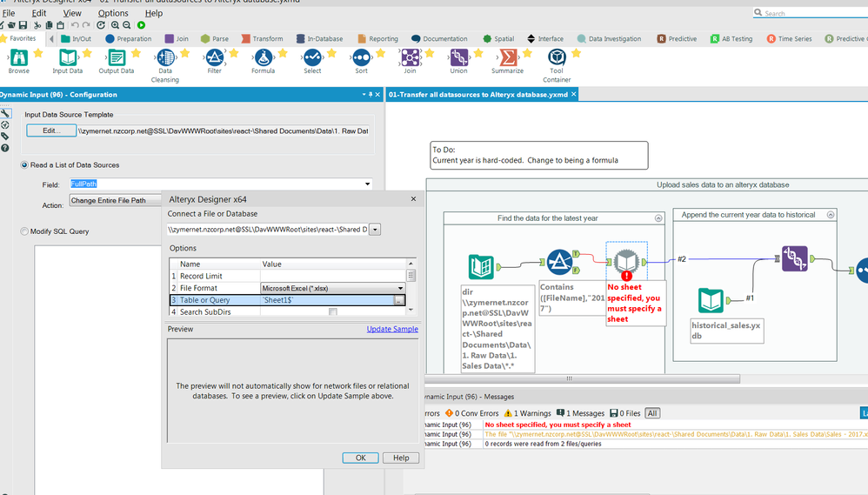Open the Configuration wrench tab icon
The image size is (868, 495).
coord(5,113)
